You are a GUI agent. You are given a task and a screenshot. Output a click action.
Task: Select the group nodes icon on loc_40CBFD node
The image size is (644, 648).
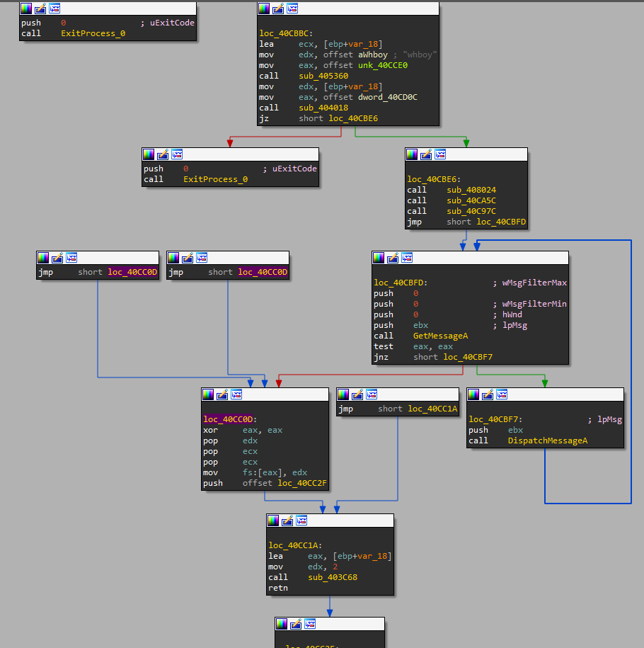coord(407,258)
